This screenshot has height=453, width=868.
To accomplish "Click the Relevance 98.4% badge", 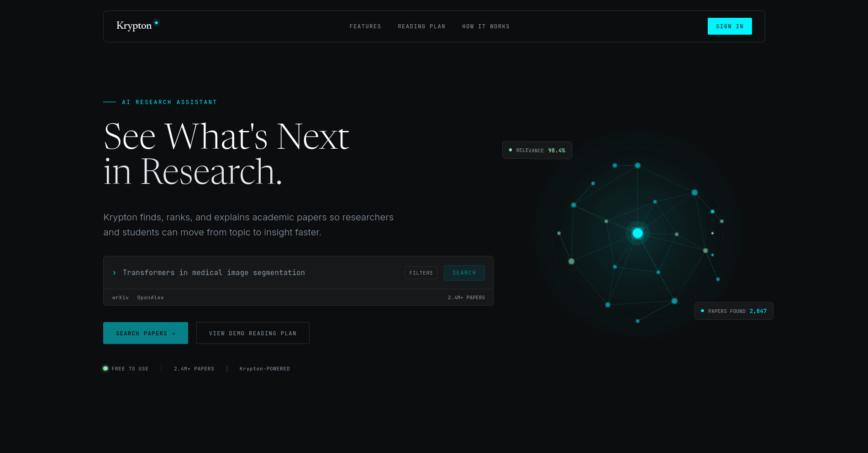I will click(537, 150).
